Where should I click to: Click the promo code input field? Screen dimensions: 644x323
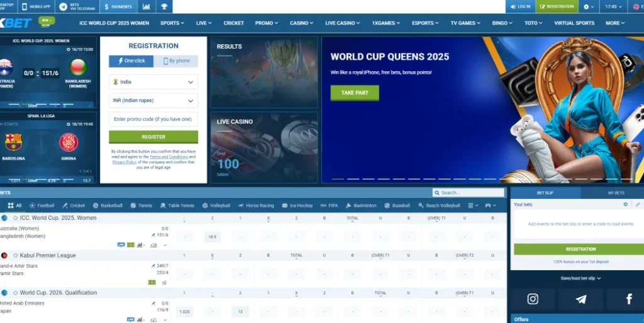click(153, 119)
